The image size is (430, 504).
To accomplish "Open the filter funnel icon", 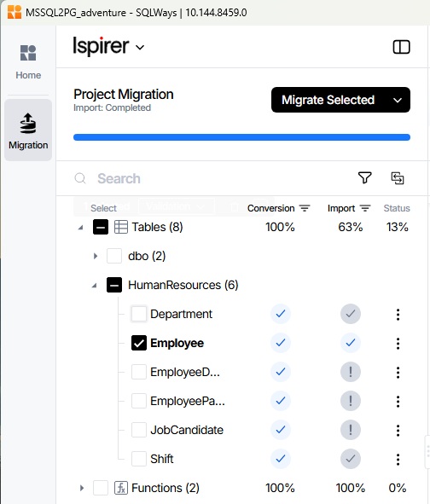I will tap(364, 177).
